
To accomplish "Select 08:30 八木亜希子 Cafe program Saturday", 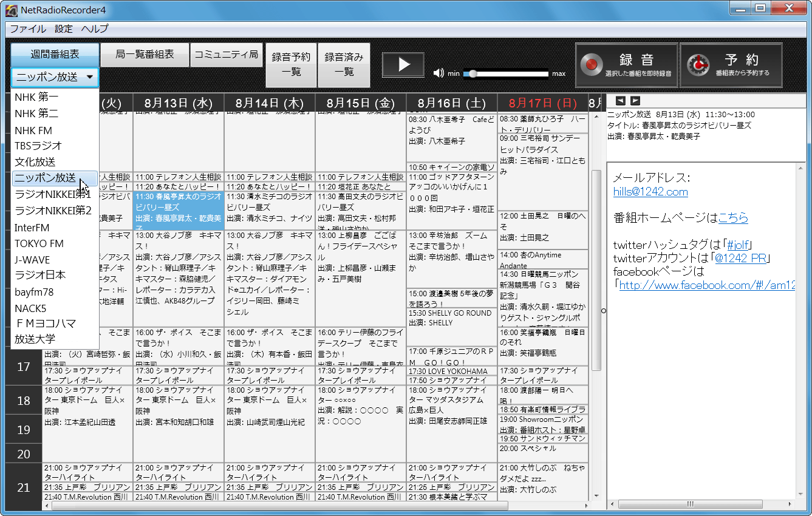I will [452, 138].
